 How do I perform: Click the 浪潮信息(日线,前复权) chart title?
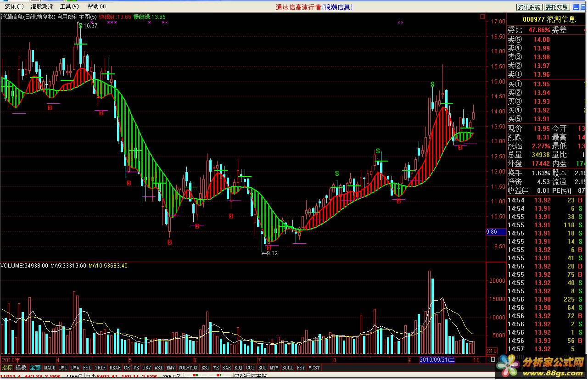28,17
